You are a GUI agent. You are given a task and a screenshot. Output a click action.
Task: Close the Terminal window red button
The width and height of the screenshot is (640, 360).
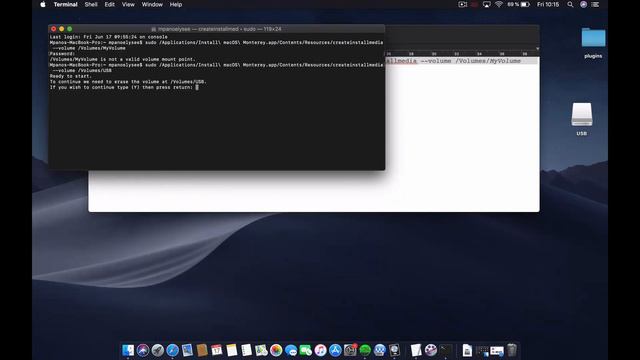tap(53, 29)
